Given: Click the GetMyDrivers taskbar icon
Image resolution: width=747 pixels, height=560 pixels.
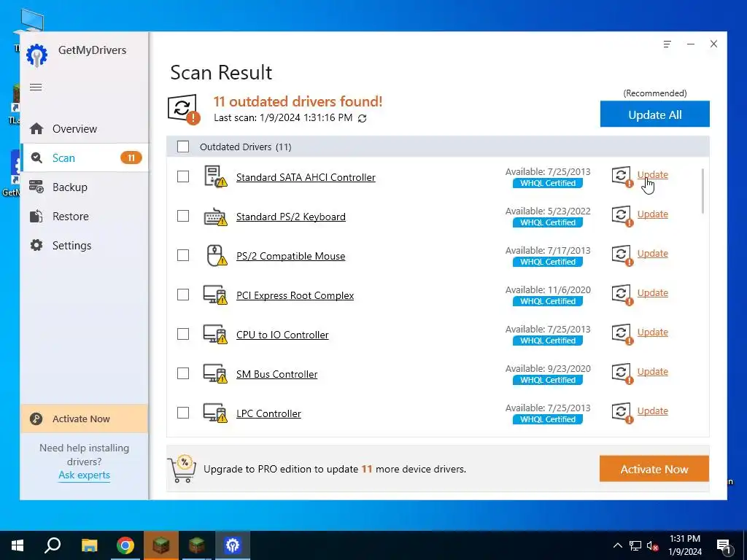Looking at the screenshot, I should [x=233, y=545].
